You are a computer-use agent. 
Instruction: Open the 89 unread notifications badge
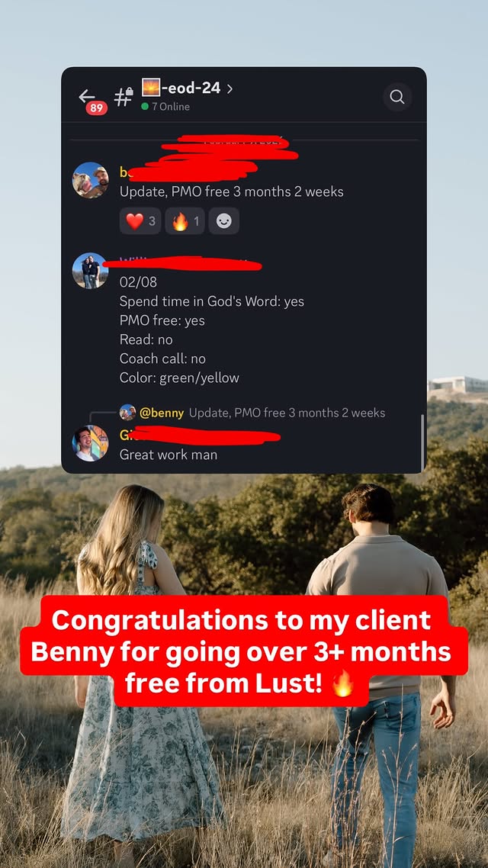click(96, 108)
